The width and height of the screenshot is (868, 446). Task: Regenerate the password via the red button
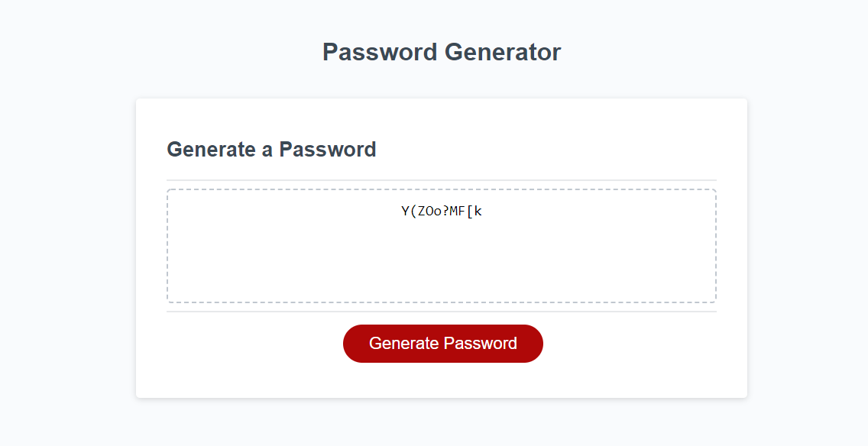(442, 344)
